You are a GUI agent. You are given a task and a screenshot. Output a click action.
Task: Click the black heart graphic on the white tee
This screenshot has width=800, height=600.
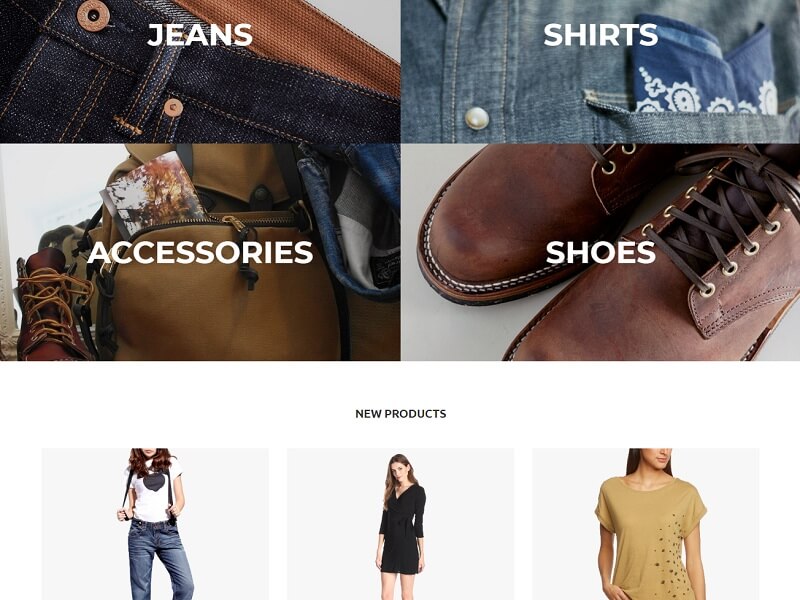click(153, 482)
